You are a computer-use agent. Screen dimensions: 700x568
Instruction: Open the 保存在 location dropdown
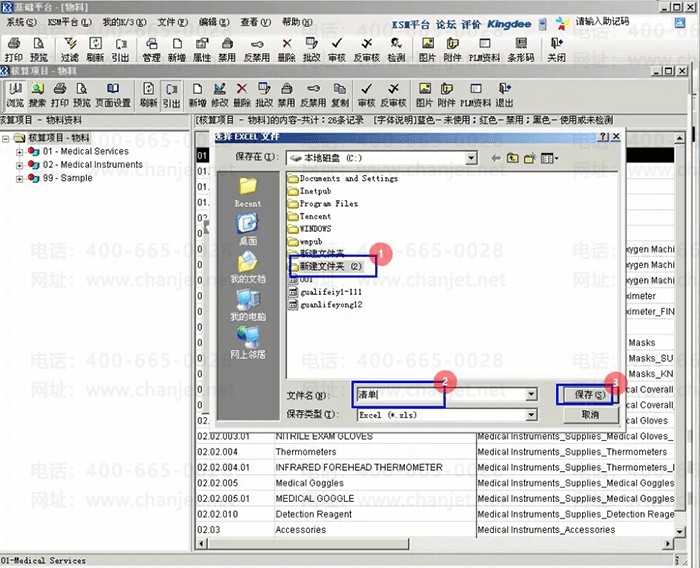470,158
